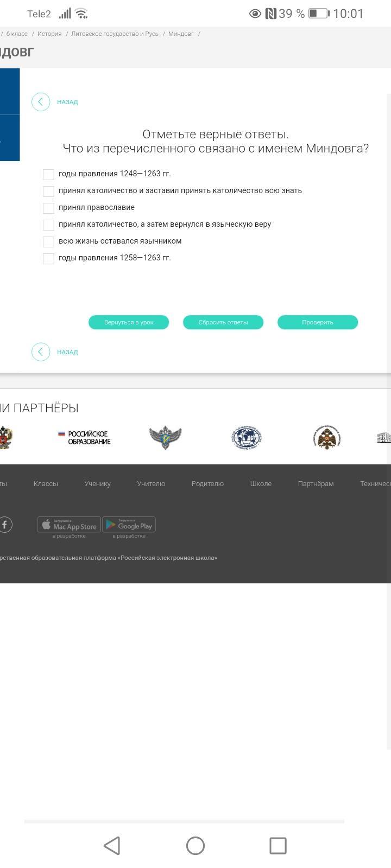Check 'годы правления 1248—1263 гг.' option
The width and height of the screenshot is (391, 868).
pyautogui.click(x=48, y=174)
